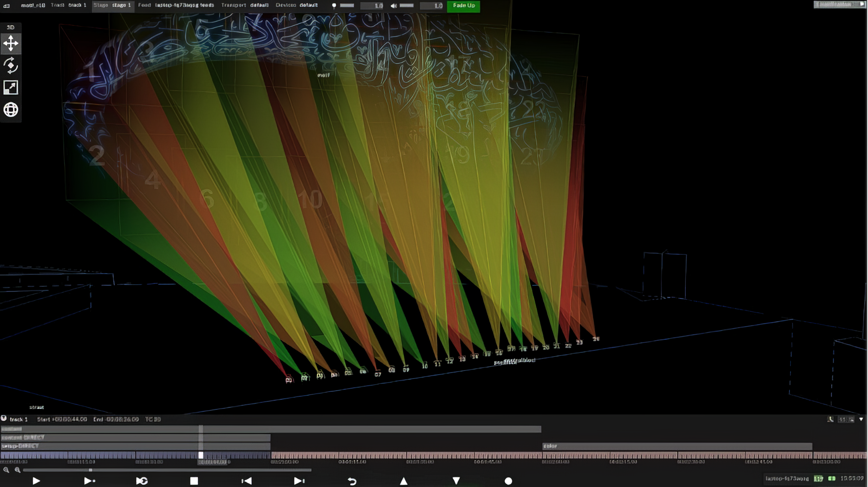Jump to next section marker
Image resolution: width=868 pixels, height=487 pixels.
(x=299, y=481)
